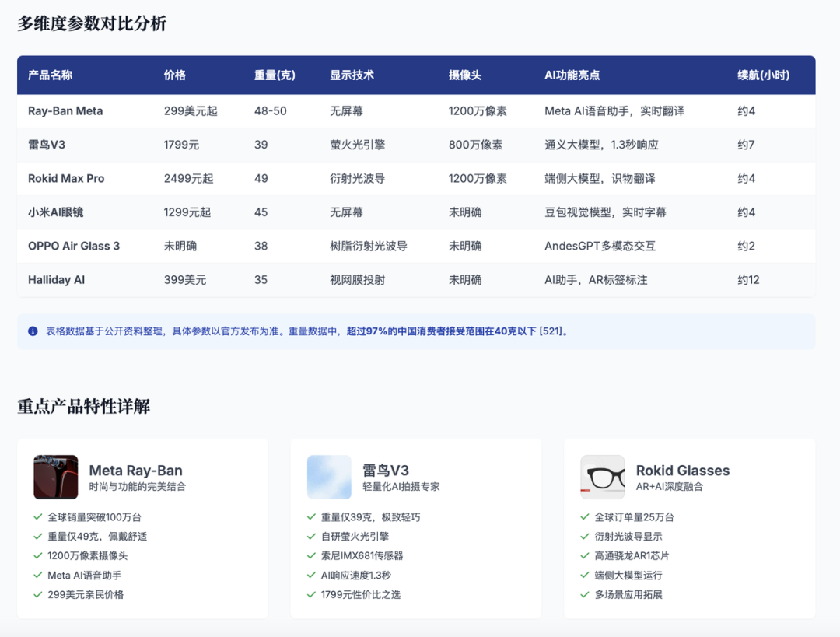Click checkmark beside 自研萤火光引擎
This screenshot has height=637, width=840.
tap(311, 537)
